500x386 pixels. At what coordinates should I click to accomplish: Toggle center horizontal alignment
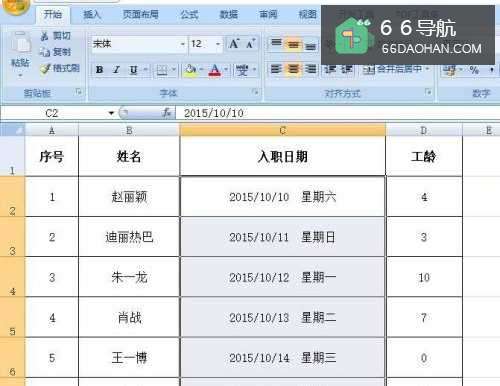click(x=293, y=69)
